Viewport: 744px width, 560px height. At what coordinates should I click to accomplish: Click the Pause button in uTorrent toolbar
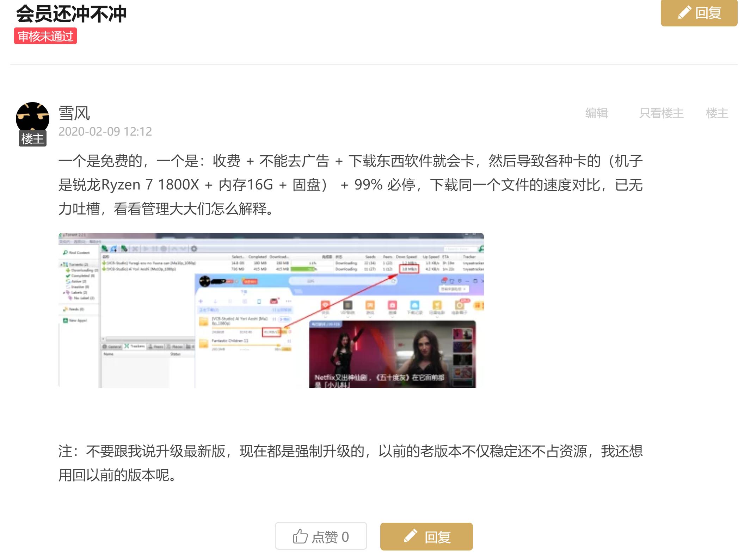[155, 249]
